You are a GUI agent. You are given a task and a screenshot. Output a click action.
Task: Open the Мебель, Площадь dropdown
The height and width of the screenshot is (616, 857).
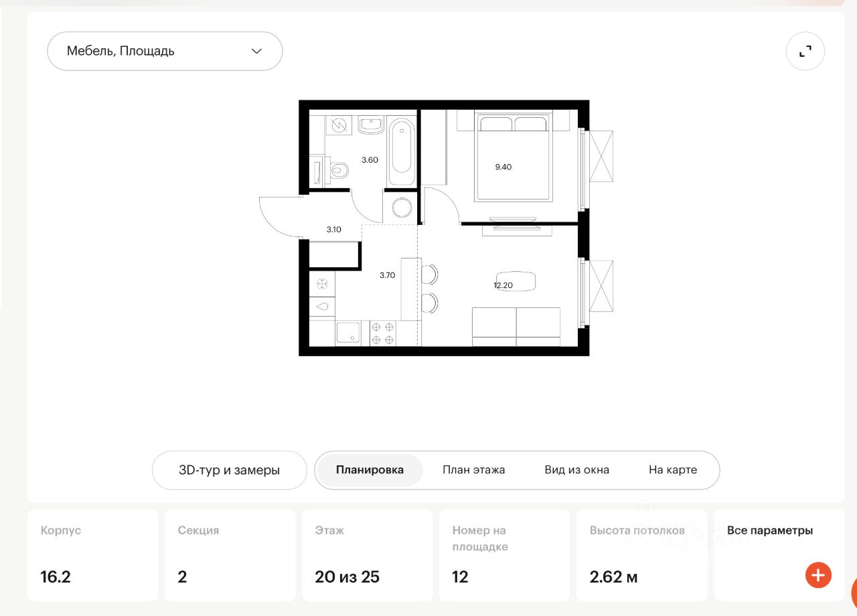pos(165,51)
